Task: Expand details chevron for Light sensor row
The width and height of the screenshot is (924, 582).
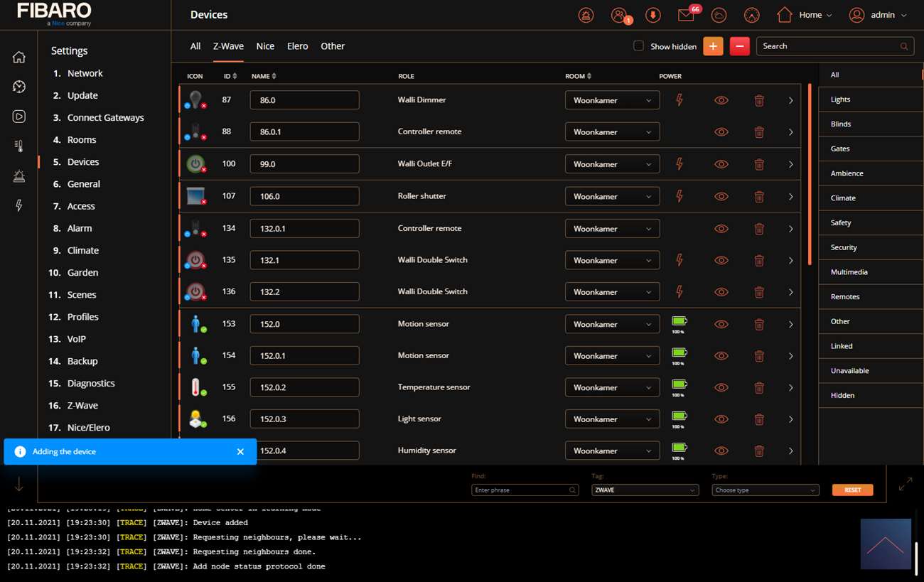Action: 790,419
